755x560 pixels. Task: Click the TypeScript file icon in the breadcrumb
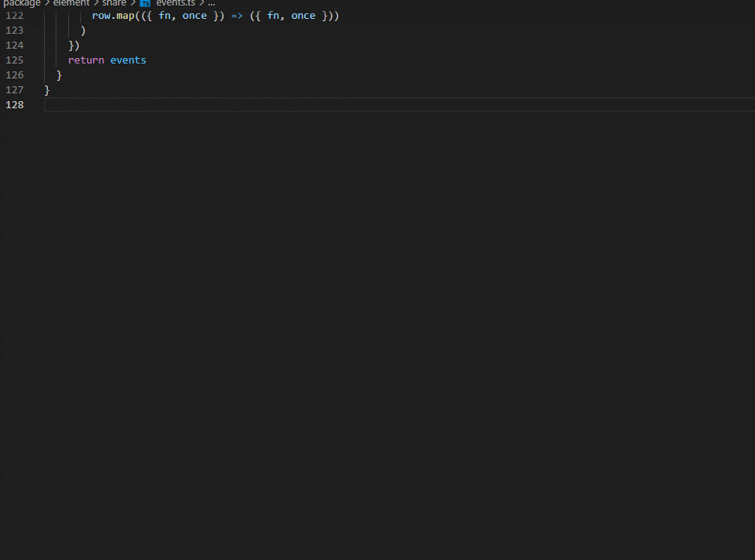point(145,3)
